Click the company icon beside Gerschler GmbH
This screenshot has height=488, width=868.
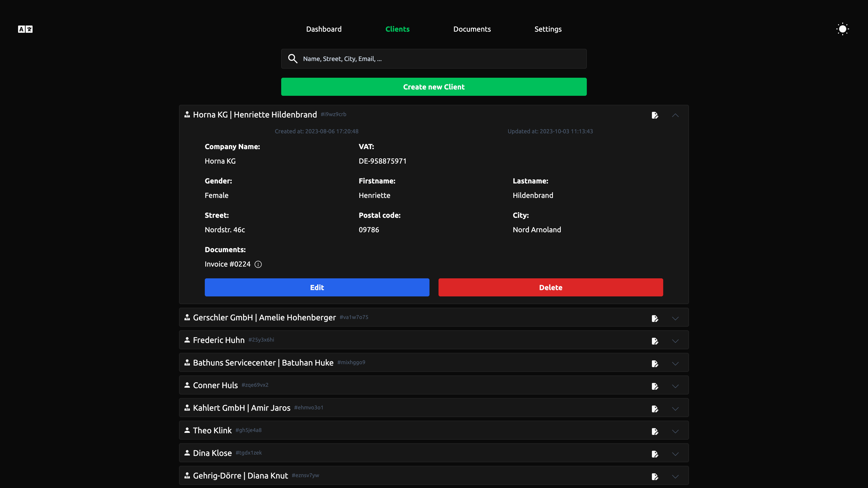pos(187,317)
